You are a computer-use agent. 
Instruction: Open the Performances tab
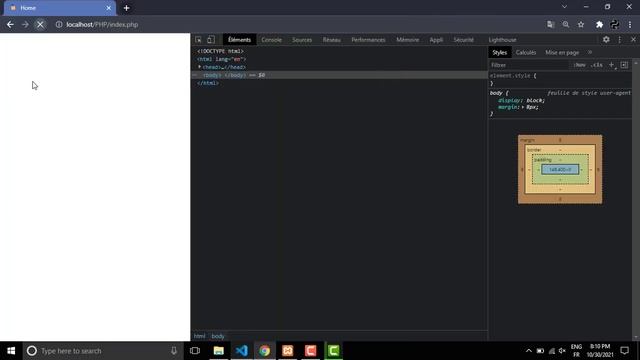tap(368, 40)
